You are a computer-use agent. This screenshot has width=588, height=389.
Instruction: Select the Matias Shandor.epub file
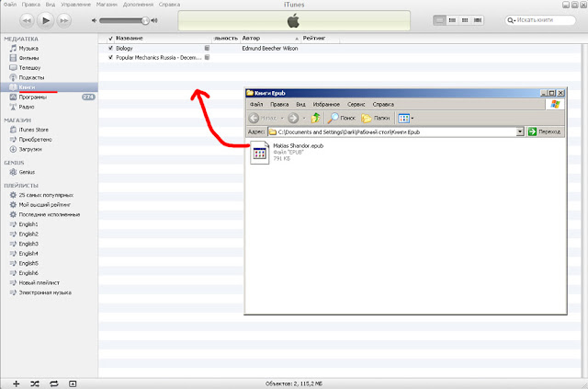(x=287, y=152)
